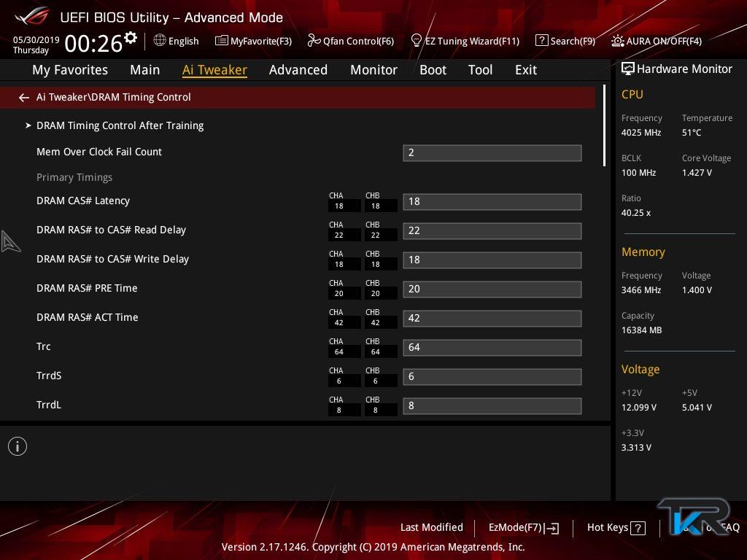Change language from English
Image resolution: width=747 pixels, height=560 pixels.
[x=183, y=41]
